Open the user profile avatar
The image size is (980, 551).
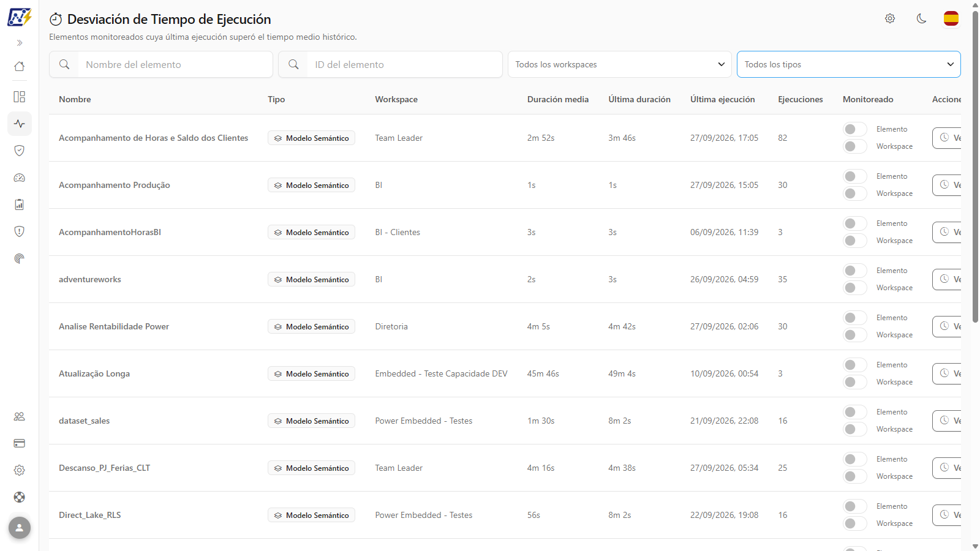(x=20, y=528)
